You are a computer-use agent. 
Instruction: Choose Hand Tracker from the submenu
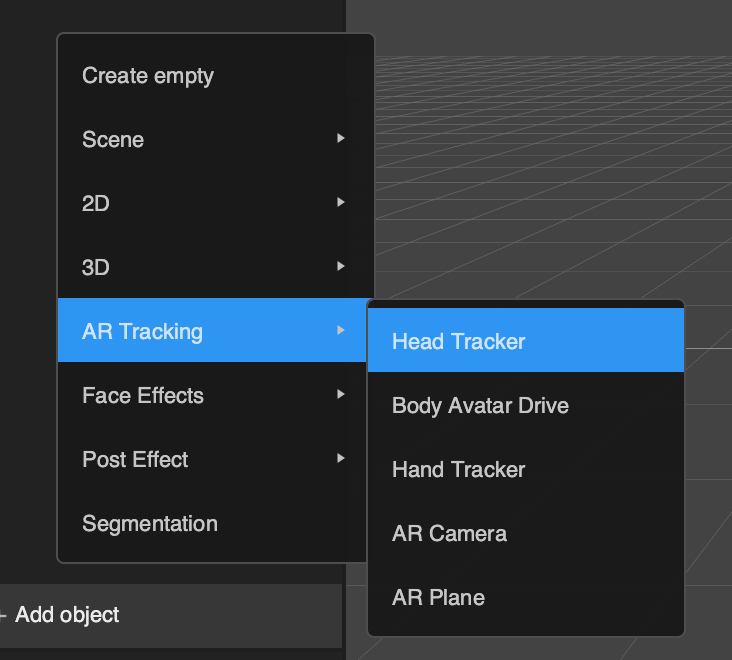pyautogui.click(x=526, y=469)
